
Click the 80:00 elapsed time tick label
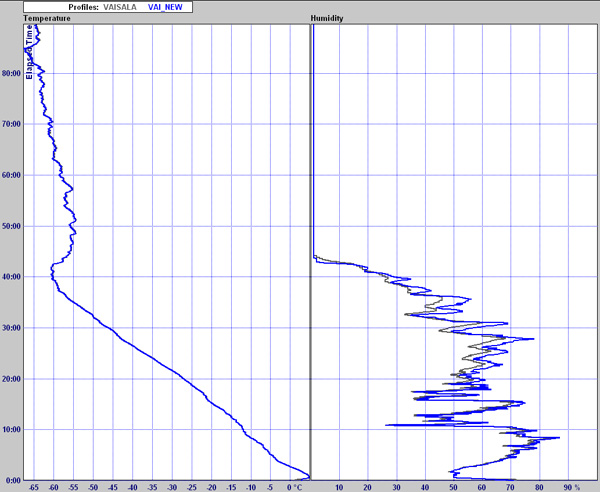(x=12, y=73)
